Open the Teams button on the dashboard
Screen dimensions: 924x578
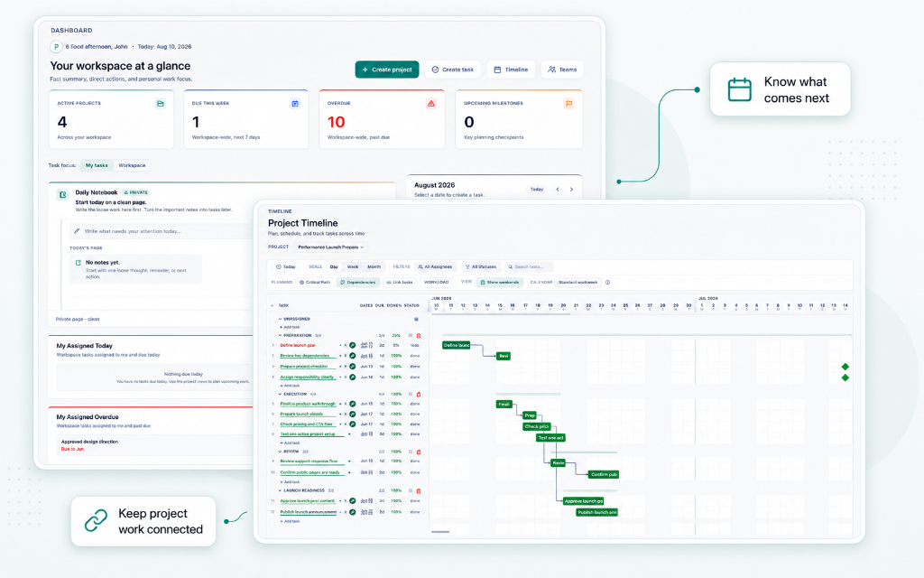coord(562,70)
